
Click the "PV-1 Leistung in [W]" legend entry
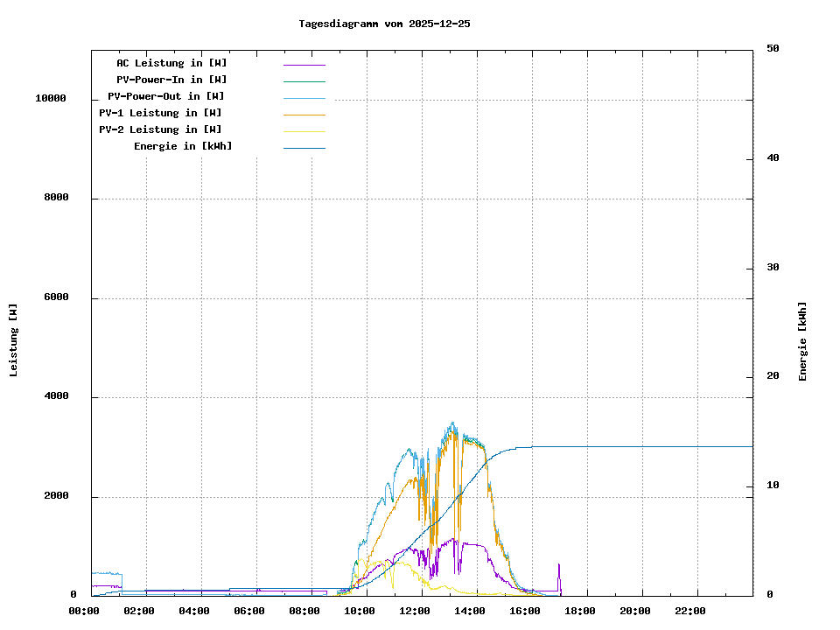tap(160, 113)
